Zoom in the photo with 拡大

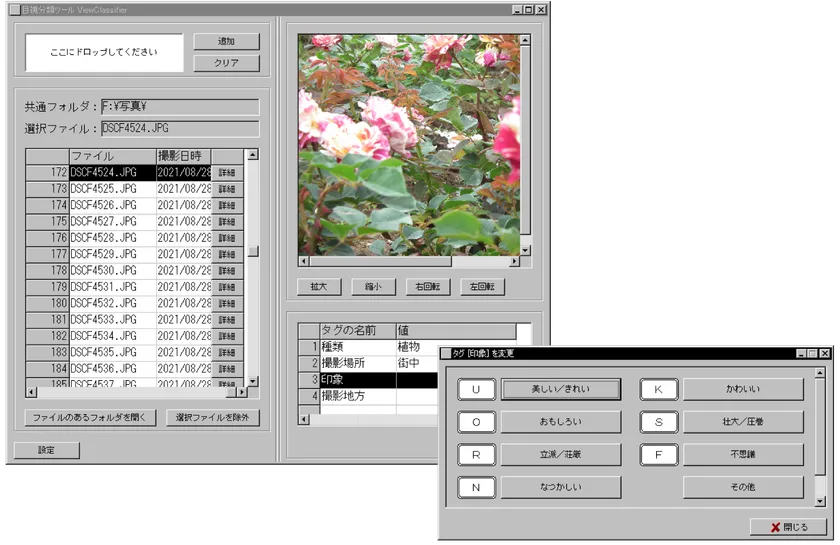(x=319, y=286)
